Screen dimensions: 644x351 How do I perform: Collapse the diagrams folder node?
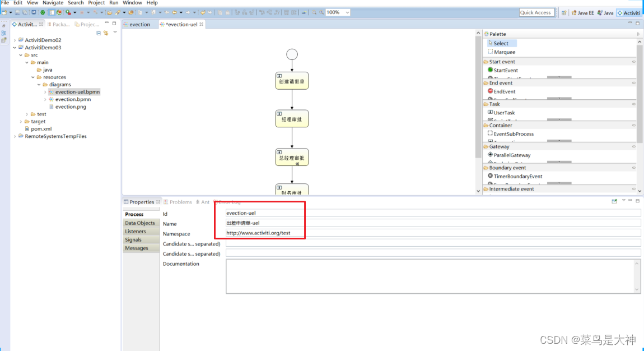(39, 85)
